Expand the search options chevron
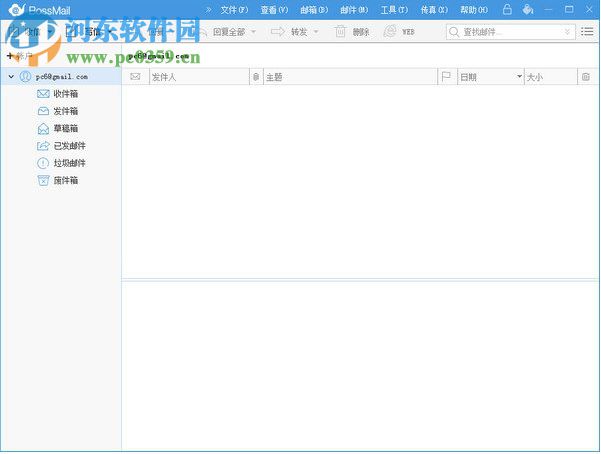The image size is (601, 454). coord(567,32)
